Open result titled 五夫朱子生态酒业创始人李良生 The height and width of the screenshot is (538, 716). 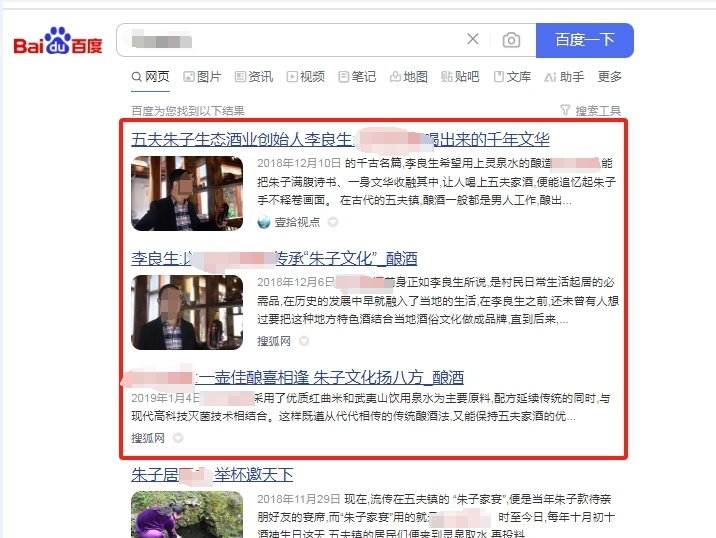[340, 139]
